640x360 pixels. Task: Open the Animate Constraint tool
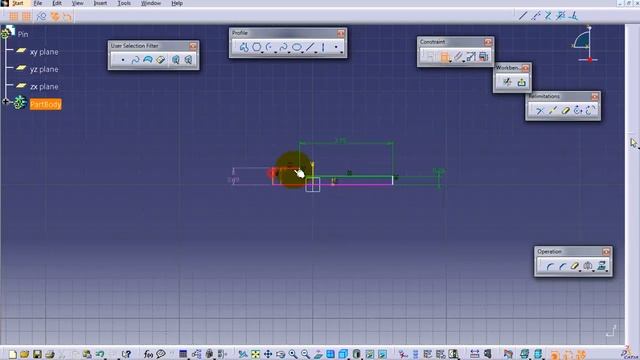point(471,57)
